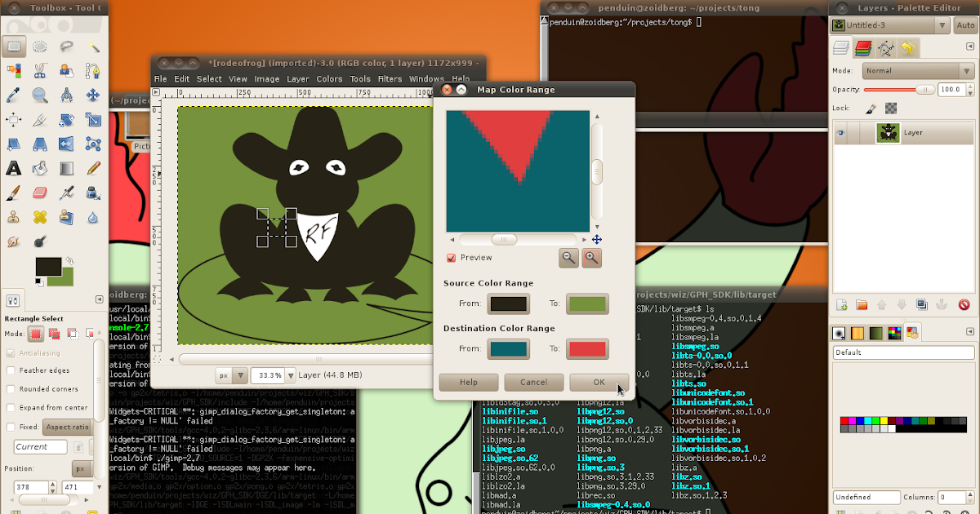
Task: Select the Scissors select tool
Action: pyautogui.click(x=39, y=70)
